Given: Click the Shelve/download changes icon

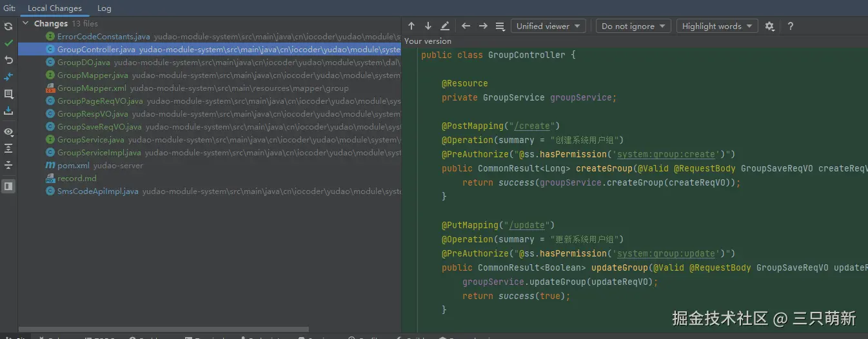Looking at the screenshot, I should pos(8,111).
